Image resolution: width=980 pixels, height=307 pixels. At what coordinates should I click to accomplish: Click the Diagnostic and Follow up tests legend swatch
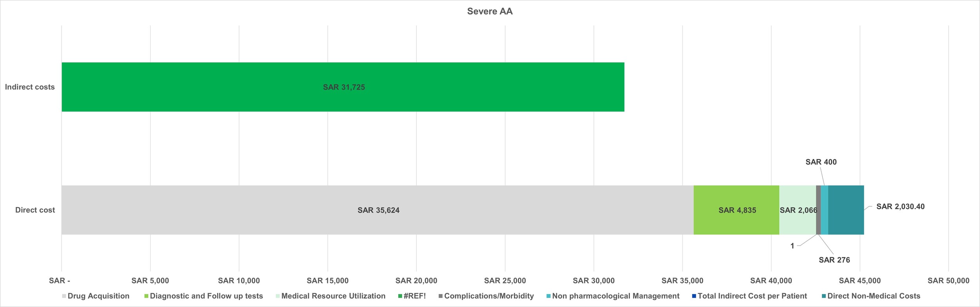(147, 296)
